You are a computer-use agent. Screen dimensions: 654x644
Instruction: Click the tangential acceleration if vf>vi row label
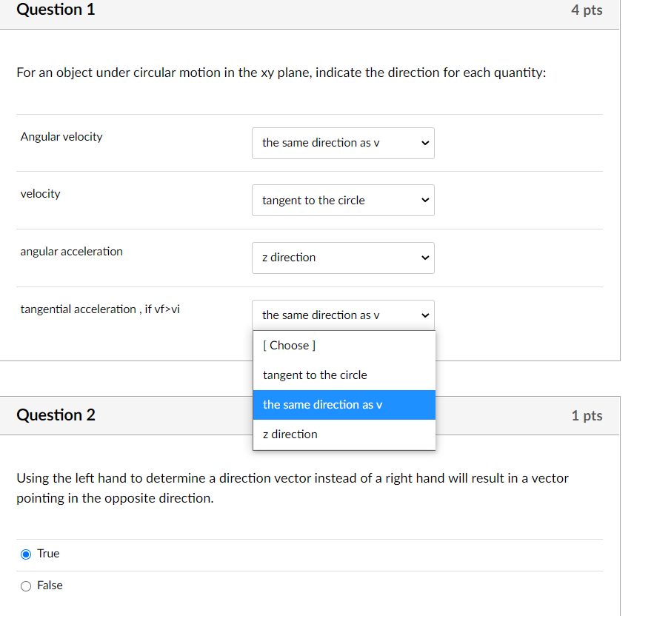(100, 309)
